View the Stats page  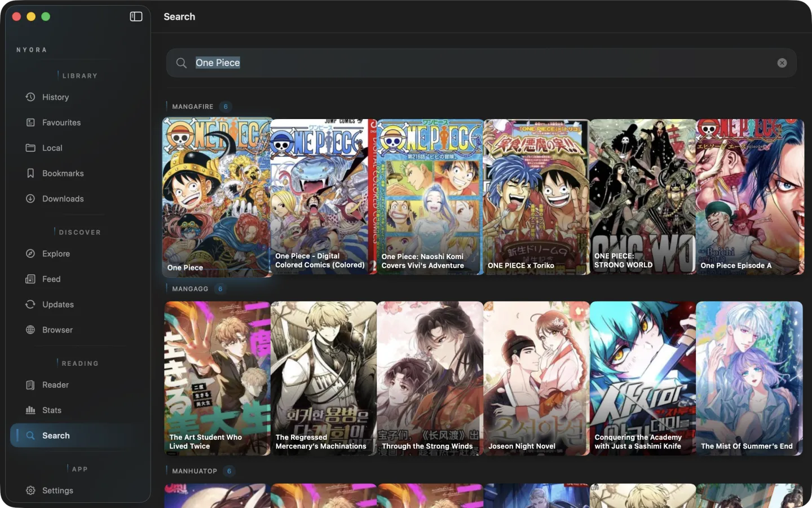76,410
